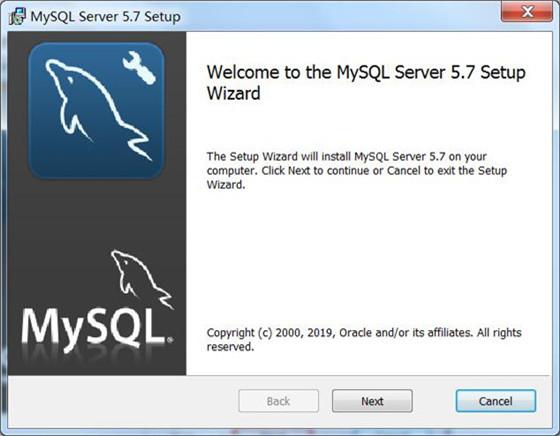Click the installer icon in title bar
The width and height of the screenshot is (560, 436).
click(x=17, y=16)
